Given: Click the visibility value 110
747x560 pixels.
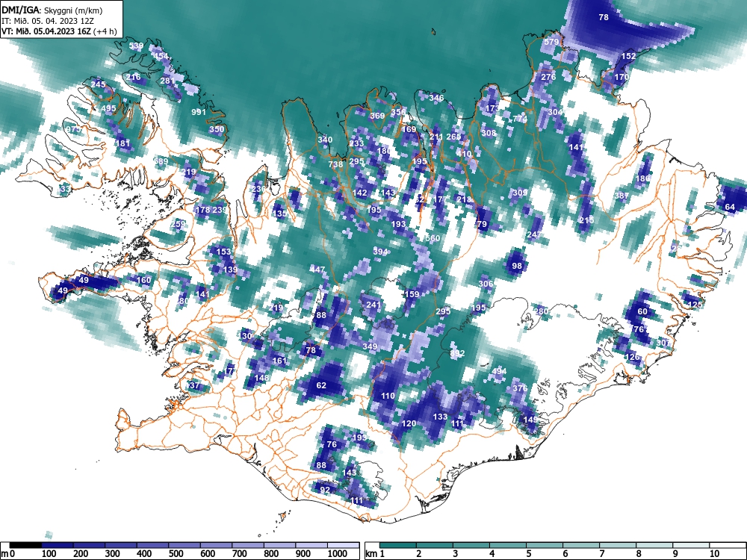Looking at the screenshot, I should (x=388, y=395).
